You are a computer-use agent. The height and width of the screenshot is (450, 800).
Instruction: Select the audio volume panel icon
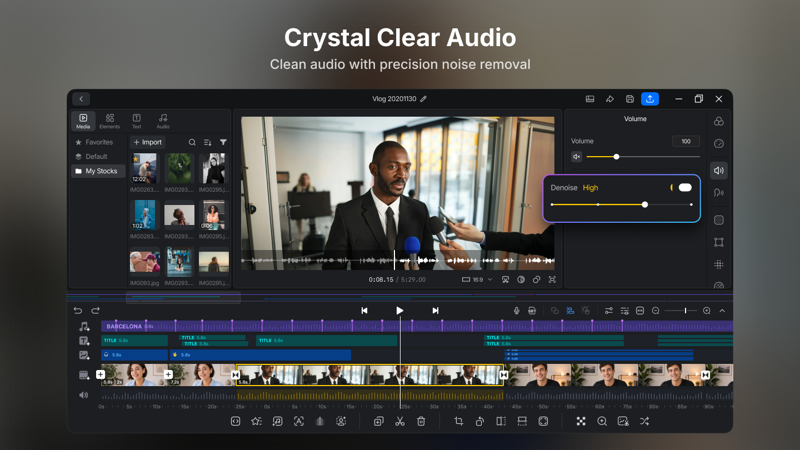point(718,170)
